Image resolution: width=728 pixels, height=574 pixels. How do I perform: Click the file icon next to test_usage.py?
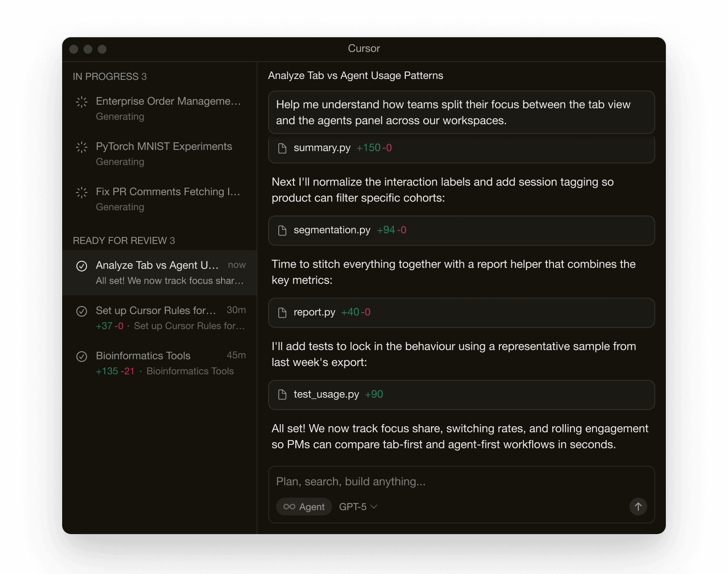coord(282,395)
